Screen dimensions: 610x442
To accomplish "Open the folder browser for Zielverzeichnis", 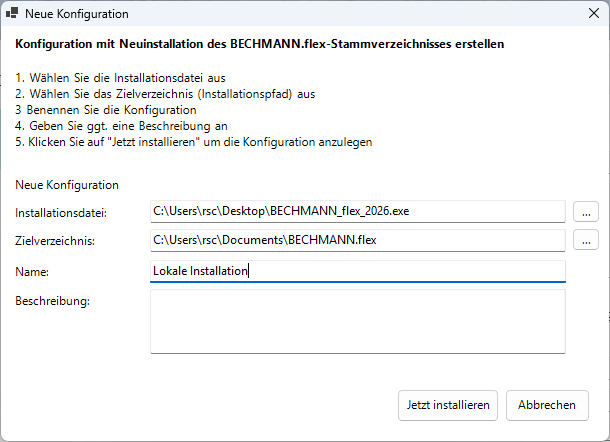I will pyautogui.click(x=586, y=240).
